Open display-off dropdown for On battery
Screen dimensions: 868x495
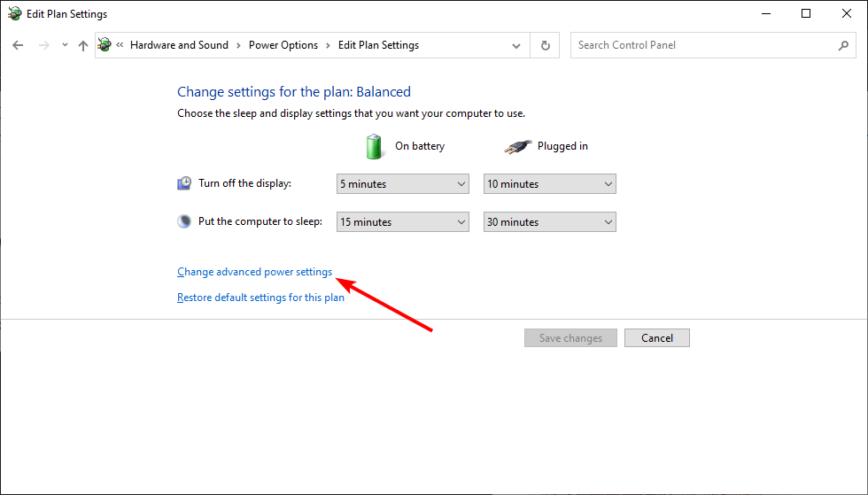pos(402,184)
